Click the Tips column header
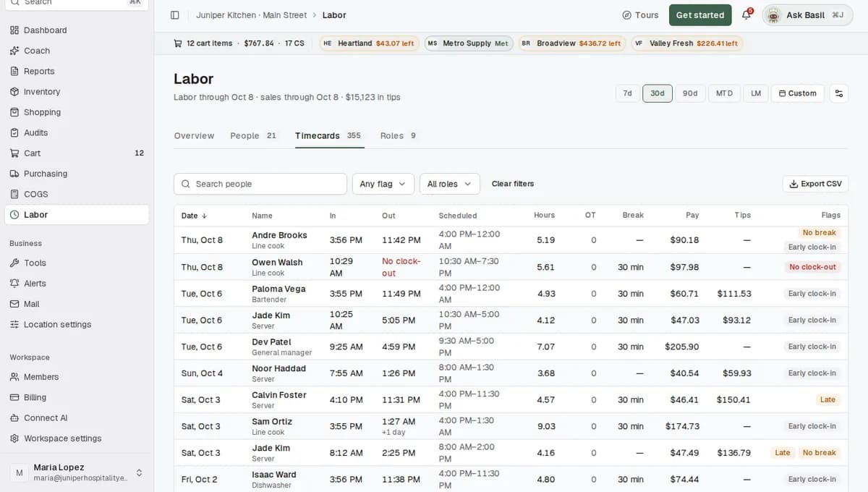Viewport: 868px width, 492px height. (742, 216)
